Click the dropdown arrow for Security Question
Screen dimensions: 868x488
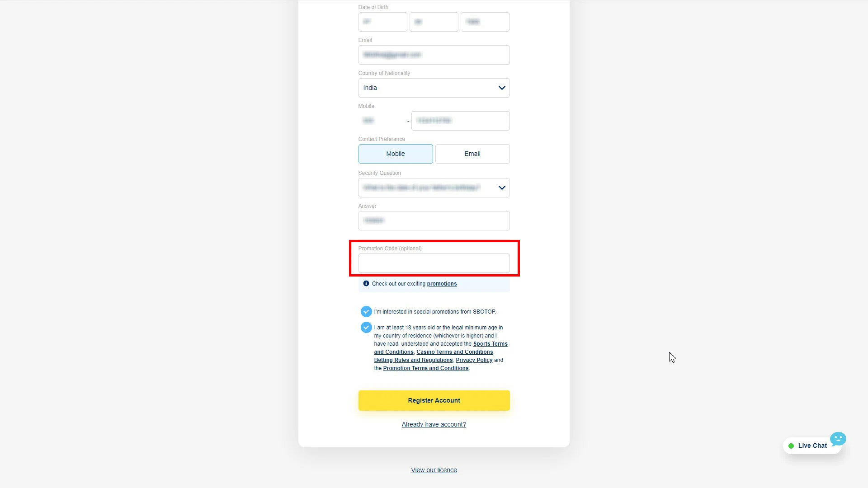click(x=501, y=188)
